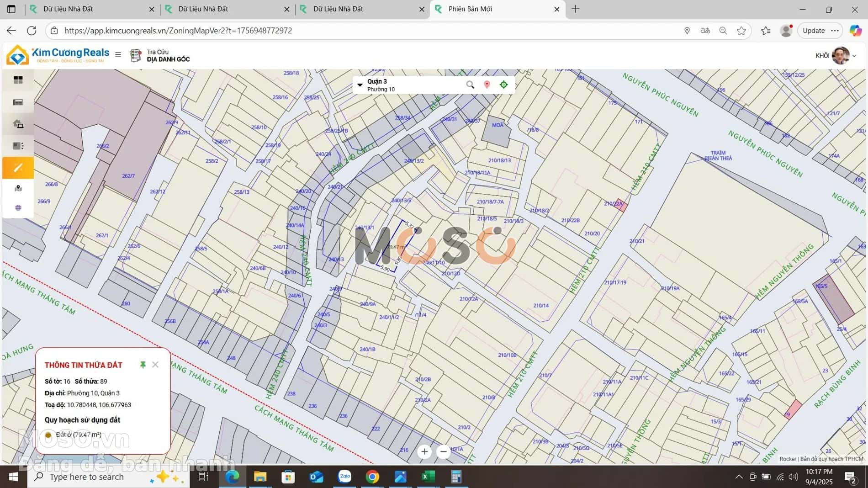Screen dimensions: 868x488
Task: Open the browser tab actions icon
Action: (11, 9)
